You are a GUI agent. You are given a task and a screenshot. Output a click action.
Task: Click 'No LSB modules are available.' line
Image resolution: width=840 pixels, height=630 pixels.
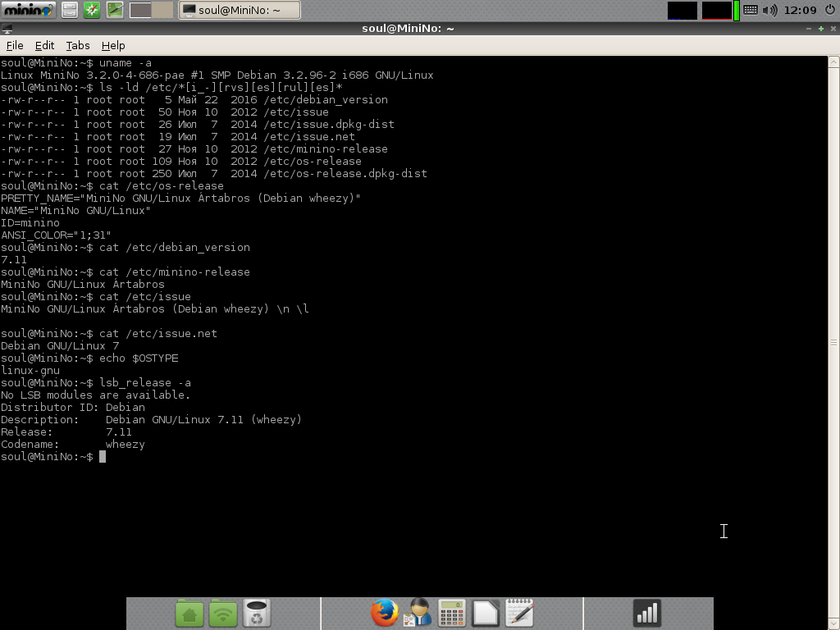click(x=95, y=395)
